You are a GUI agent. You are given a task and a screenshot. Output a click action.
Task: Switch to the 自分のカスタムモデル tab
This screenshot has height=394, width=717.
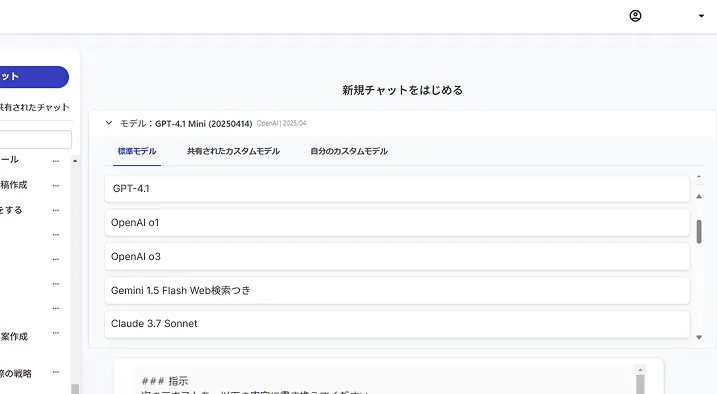pyautogui.click(x=349, y=151)
